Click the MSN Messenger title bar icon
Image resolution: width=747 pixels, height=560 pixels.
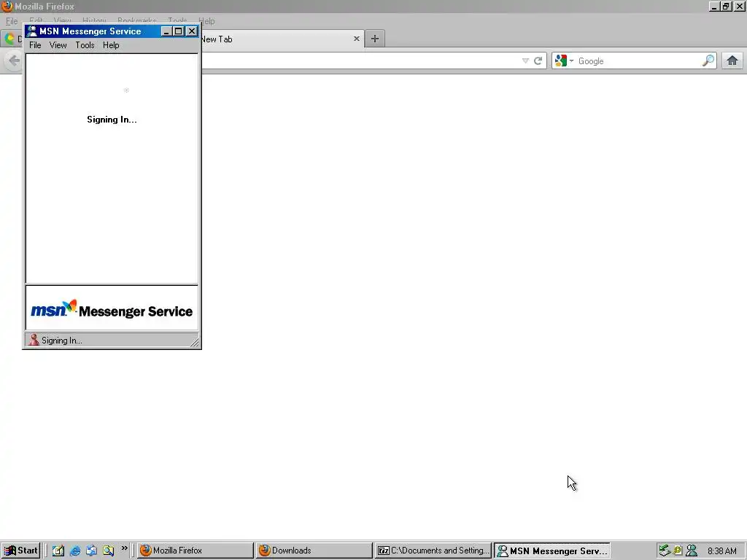[x=31, y=31]
